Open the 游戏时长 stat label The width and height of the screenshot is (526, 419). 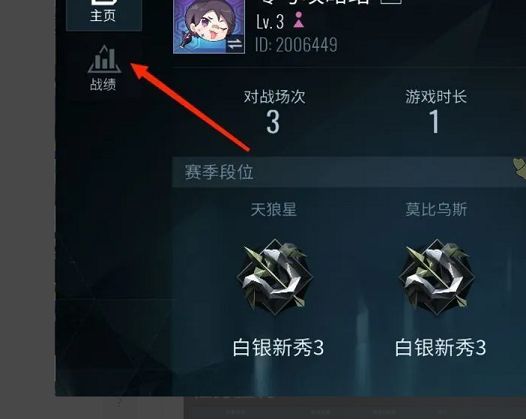[x=436, y=97]
